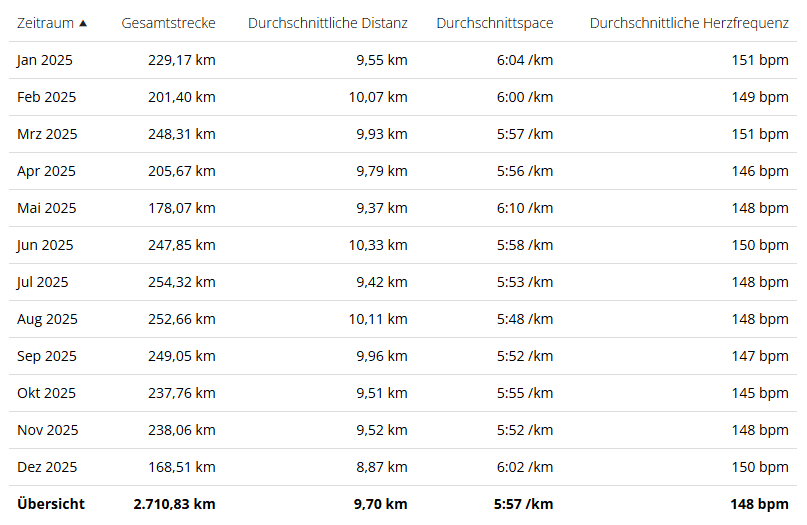Select the Okt 2025 row
Screen dimensions: 807x525
pos(46,393)
